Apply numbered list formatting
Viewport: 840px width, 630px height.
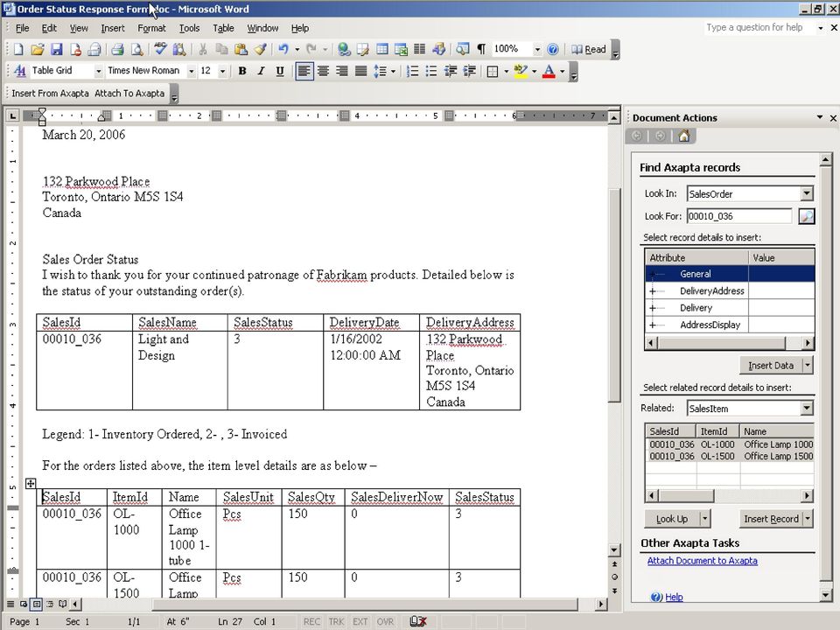tap(412, 71)
